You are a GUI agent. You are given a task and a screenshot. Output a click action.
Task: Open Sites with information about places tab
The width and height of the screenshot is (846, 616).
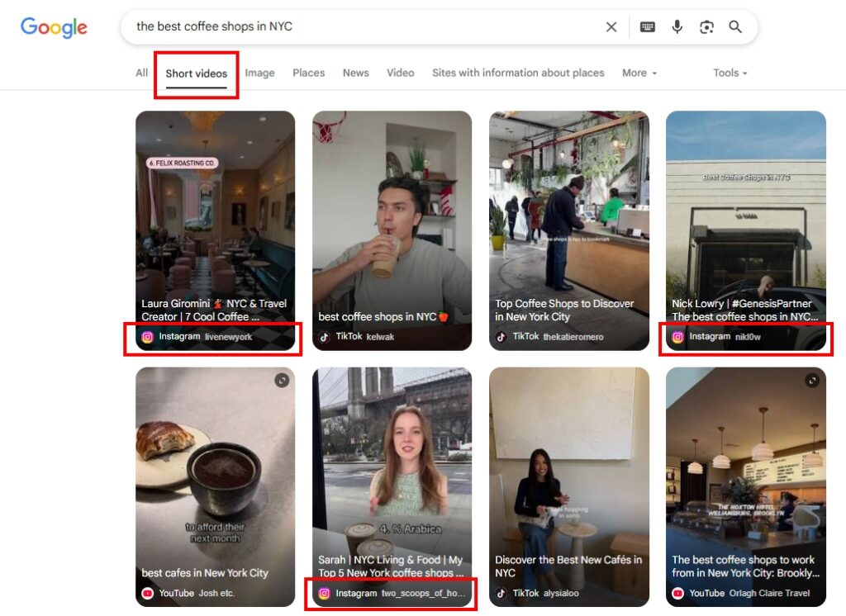518,73
